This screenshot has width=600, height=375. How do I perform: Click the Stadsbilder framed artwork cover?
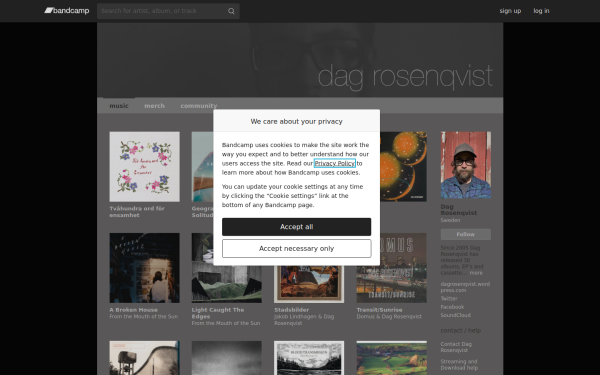(309, 284)
